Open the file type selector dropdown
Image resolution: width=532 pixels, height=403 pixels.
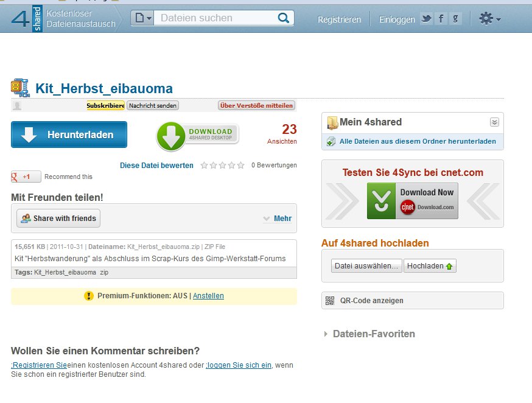142,18
